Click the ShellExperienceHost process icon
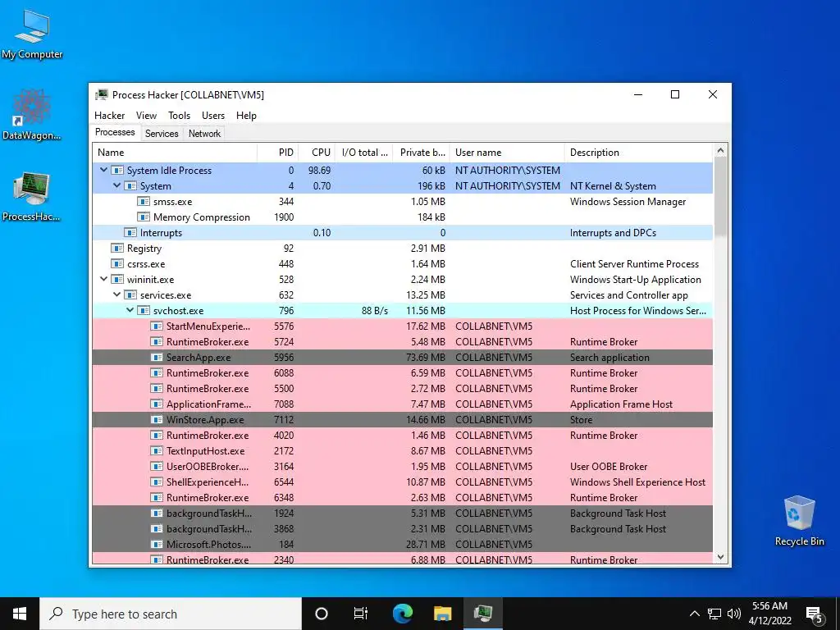This screenshot has height=630, width=840. pyautogui.click(x=157, y=482)
